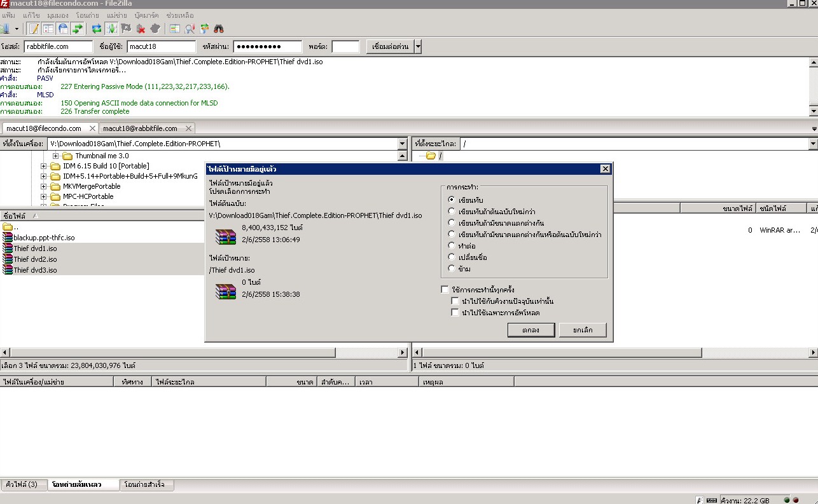Click the Thief dvd3.iso archive icon
Screen dimensions: 818x504
tap(8, 270)
